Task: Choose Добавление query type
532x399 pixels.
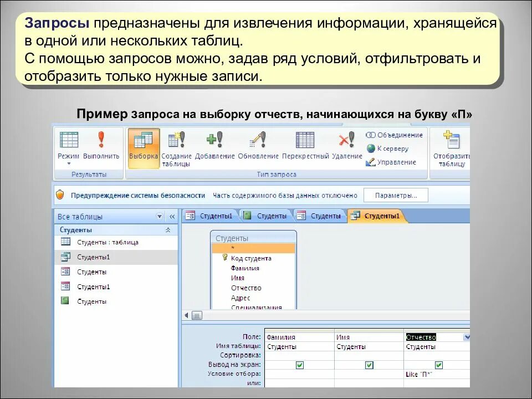Action: [x=215, y=146]
